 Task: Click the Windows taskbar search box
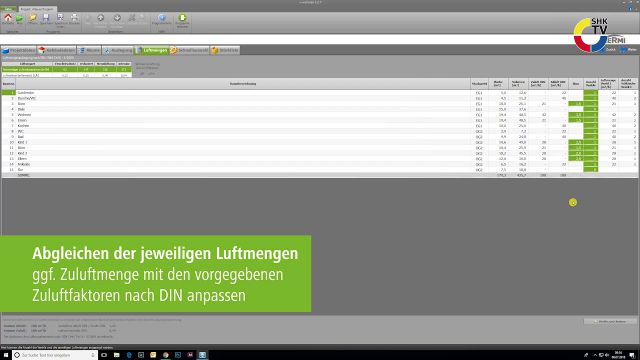point(55,355)
